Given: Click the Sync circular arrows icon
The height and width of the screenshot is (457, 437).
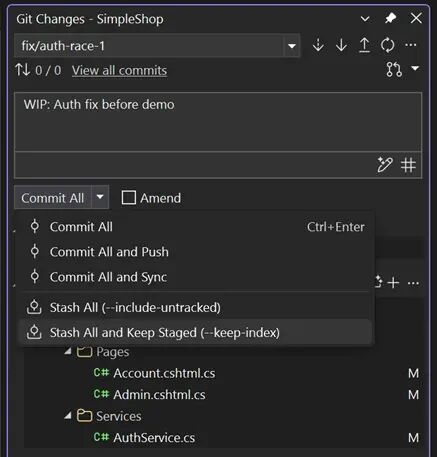Looking at the screenshot, I should pos(387,45).
